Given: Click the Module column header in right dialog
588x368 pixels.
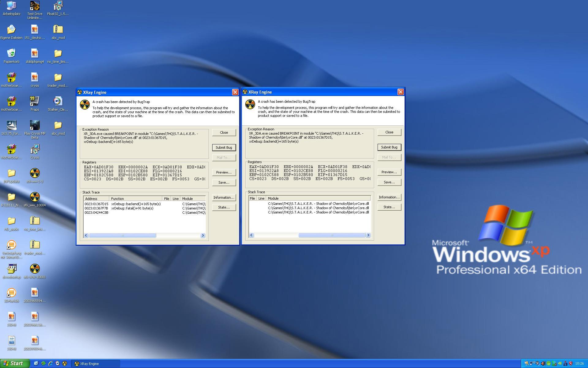Looking at the screenshot, I should tap(318, 198).
